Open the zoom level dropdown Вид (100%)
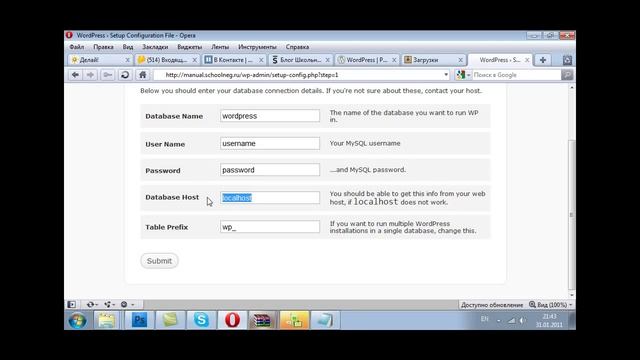The height and width of the screenshot is (360, 640). click(551, 305)
